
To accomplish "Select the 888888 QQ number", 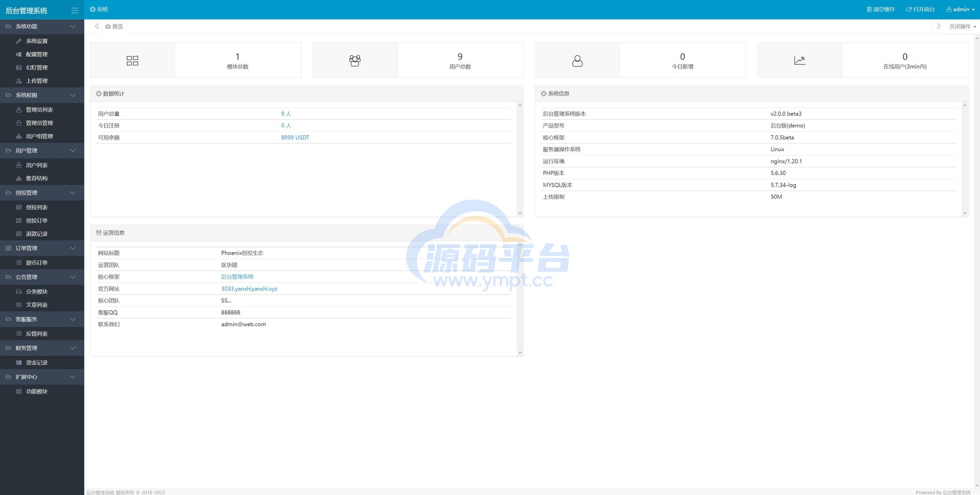I will (230, 312).
